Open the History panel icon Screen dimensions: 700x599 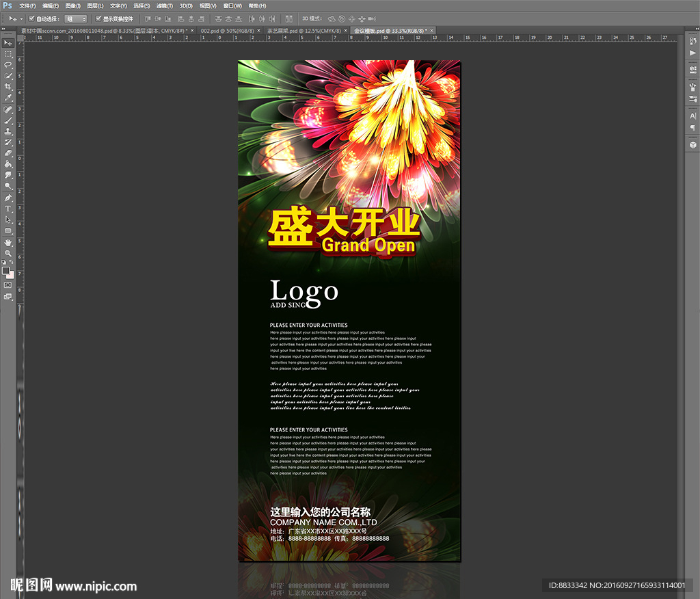point(693,42)
